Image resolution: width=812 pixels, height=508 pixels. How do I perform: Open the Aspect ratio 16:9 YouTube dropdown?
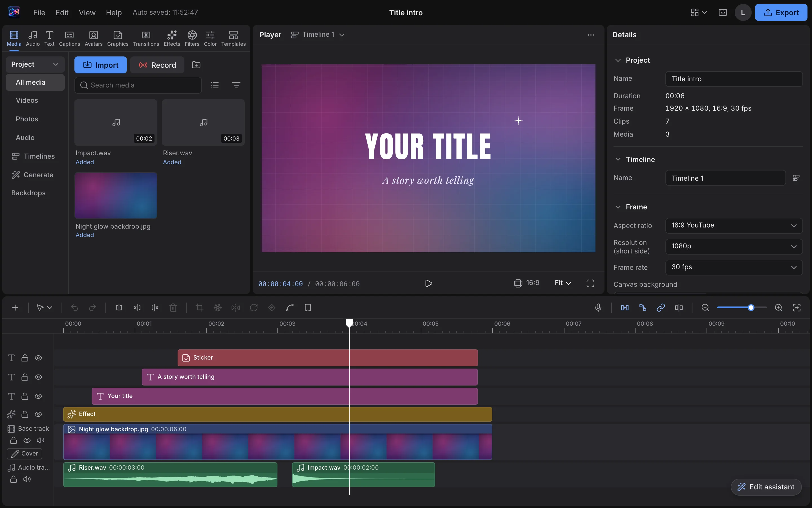pyautogui.click(x=734, y=225)
